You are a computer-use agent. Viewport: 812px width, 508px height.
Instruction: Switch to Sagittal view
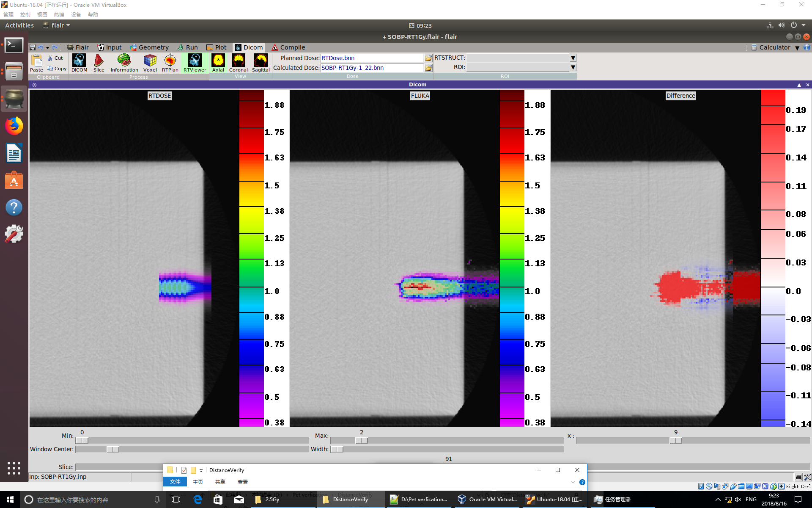pos(261,63)
